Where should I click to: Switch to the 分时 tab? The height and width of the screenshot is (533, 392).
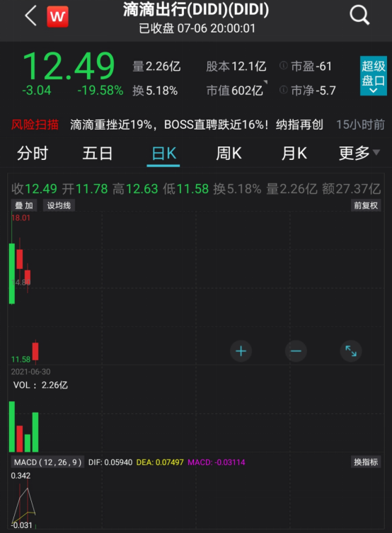click(33, 154)
